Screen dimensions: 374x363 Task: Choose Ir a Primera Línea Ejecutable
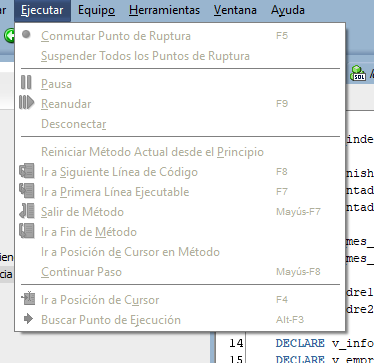(180, 192)
